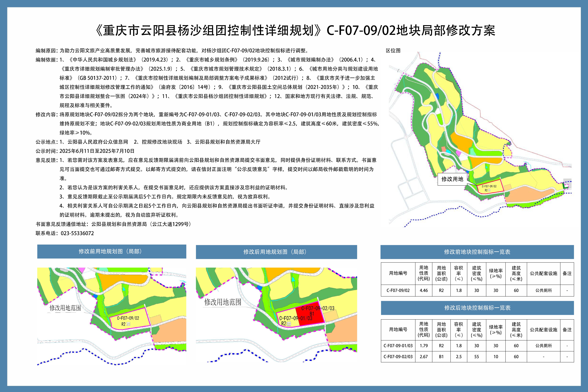Click the text 控规修改地块现场
The image size is (588, 392).
[162, 142]
